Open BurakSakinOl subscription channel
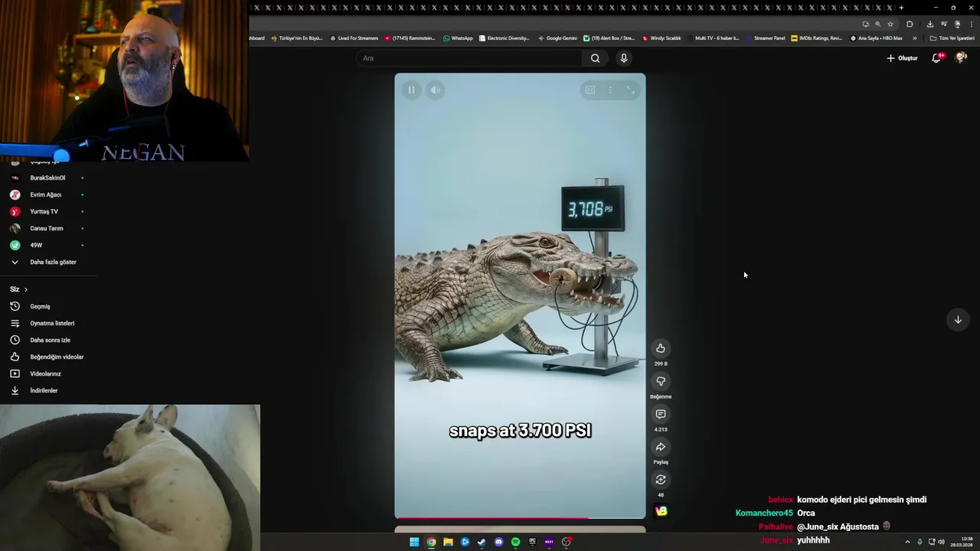The height and width of the screenshot is (551, 980). (x=47, y=178)
